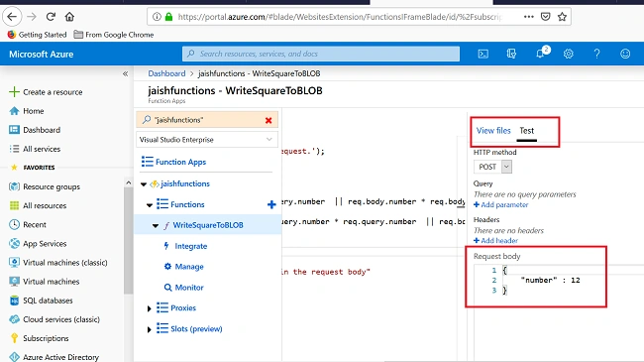Collapse the Functions tree node arrow
This screenshot has width=644, height=362.
(150, 205)
